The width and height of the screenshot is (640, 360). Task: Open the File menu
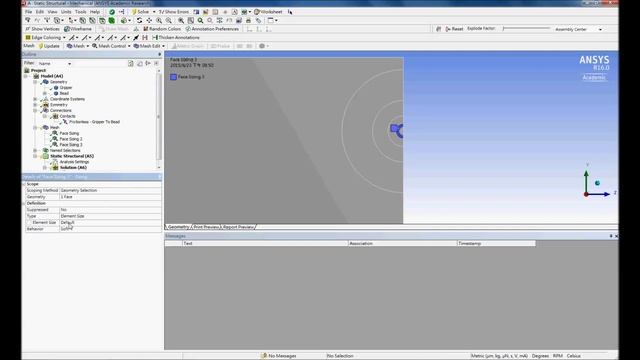pos(29,12)
